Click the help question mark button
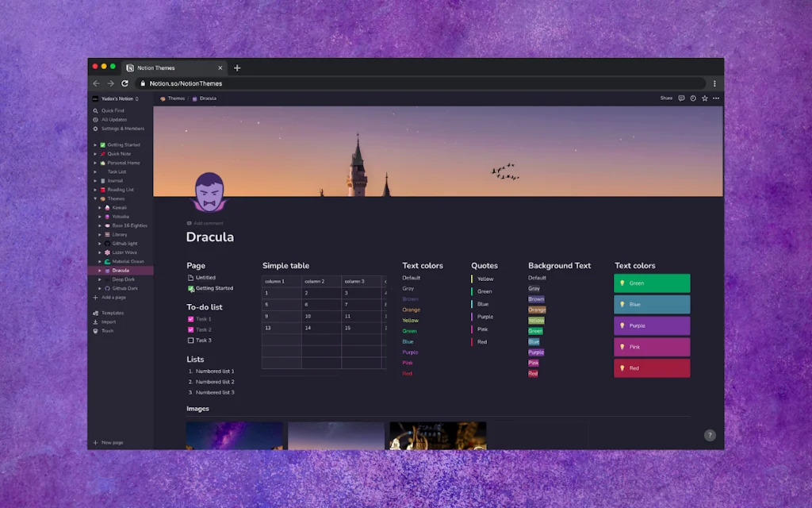812x508 pixels. [710, 435]
